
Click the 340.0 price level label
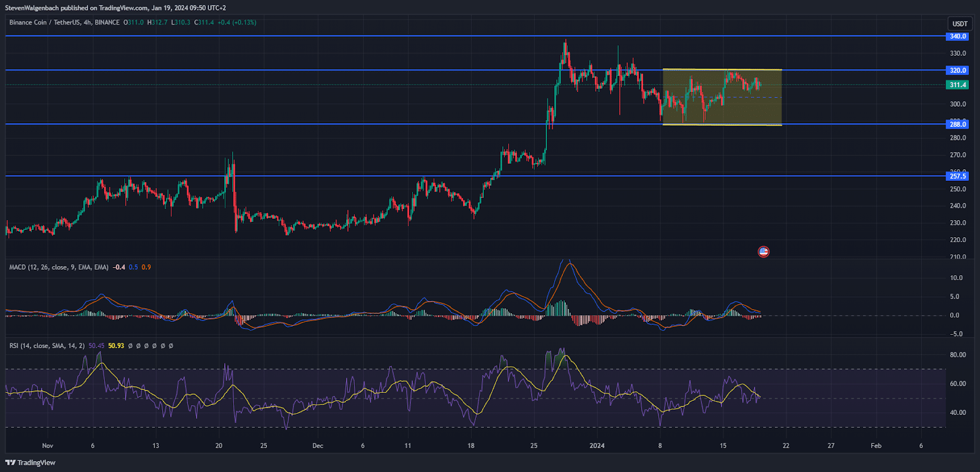(x=958, y=36)
